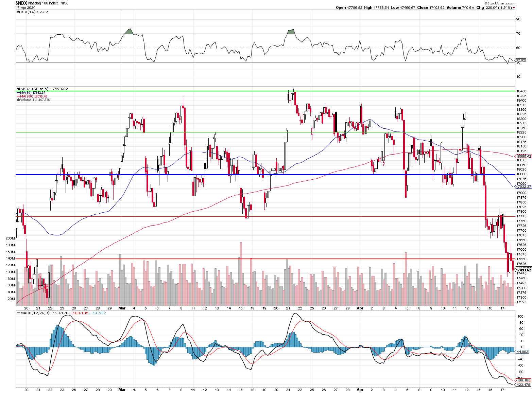Click the RSI(14) mountain icon
The width and height of the screenshot is (532, 393).
pos(18,12)
